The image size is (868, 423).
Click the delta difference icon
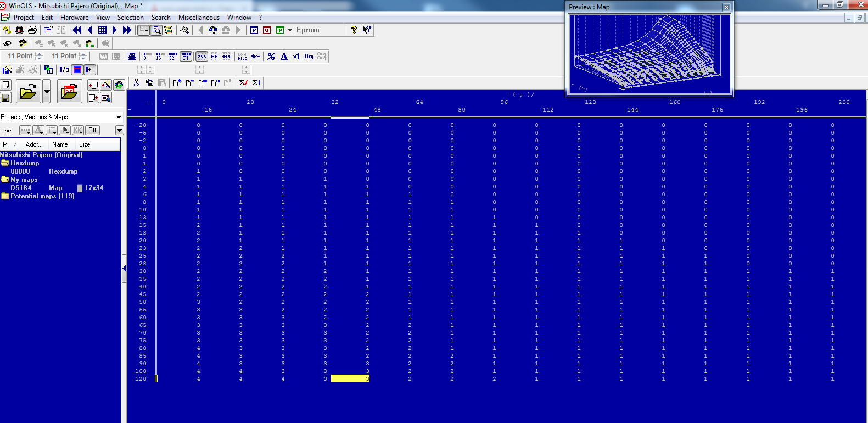284,56
